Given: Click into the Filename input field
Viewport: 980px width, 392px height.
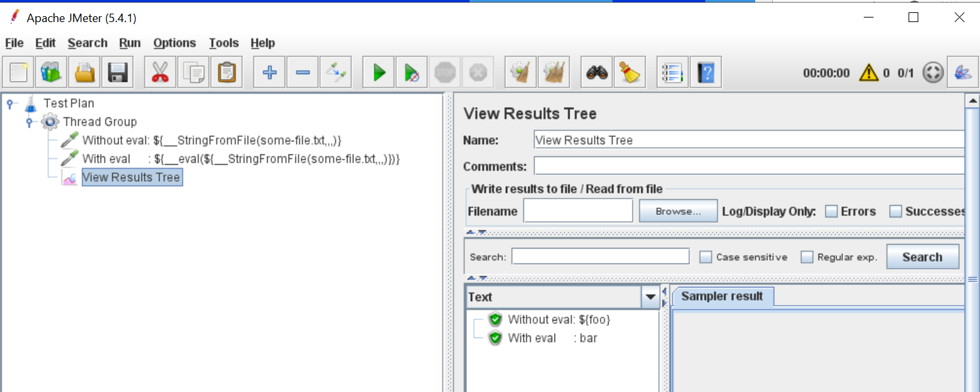Looking at the screenshot, I should coord(578,211).
